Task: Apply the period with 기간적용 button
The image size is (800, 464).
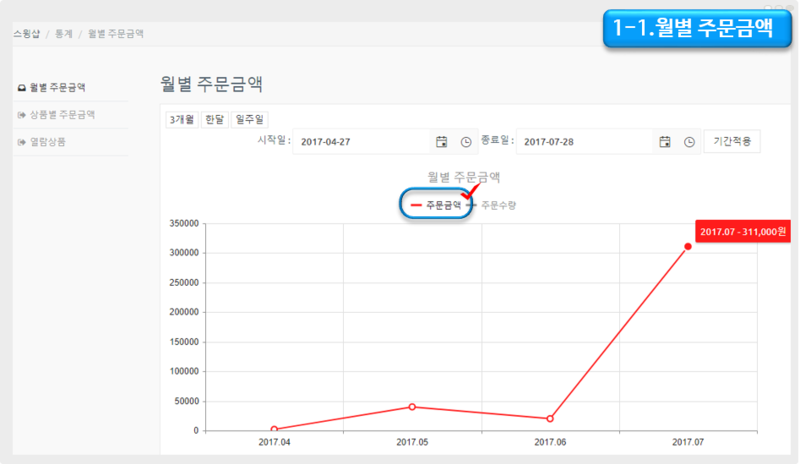Action: pos(732,141)
